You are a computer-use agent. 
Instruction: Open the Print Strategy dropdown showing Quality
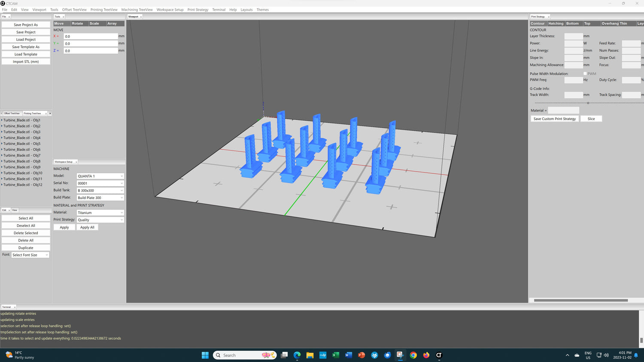tap(100, 220)
